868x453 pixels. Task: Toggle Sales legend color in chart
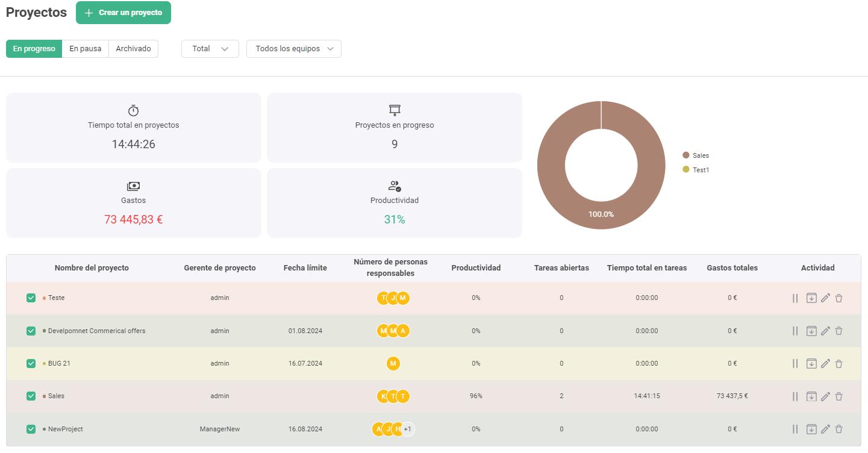pos(685,155)
